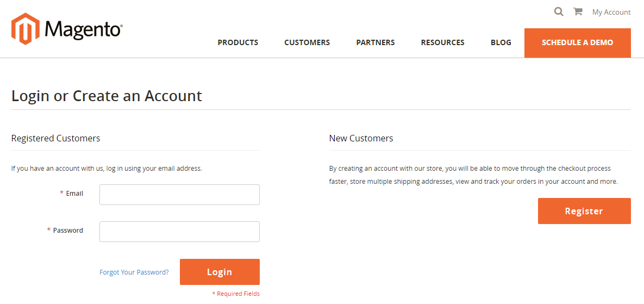Click the Forgot Your Password link
The image size is (644, 304).
coord(134,272)
